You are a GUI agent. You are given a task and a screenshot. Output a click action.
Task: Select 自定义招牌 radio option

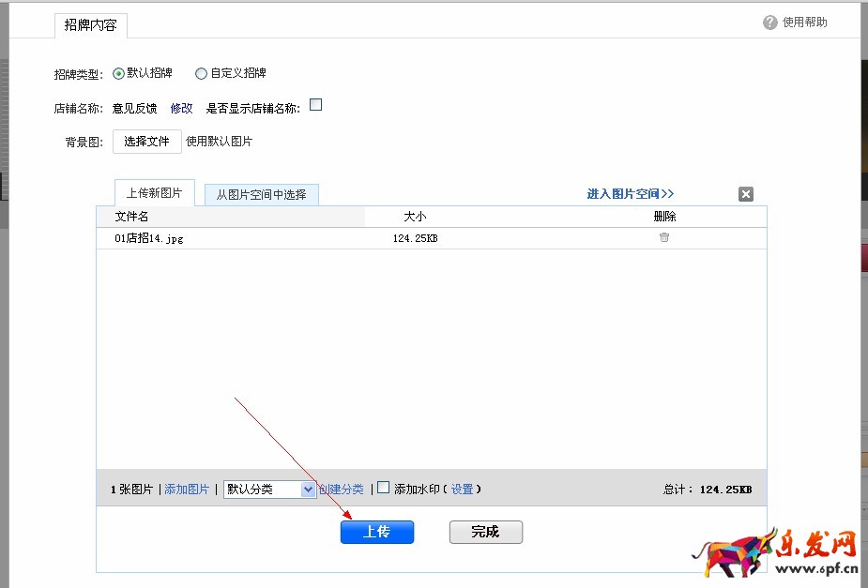click(x=201, y=73)
